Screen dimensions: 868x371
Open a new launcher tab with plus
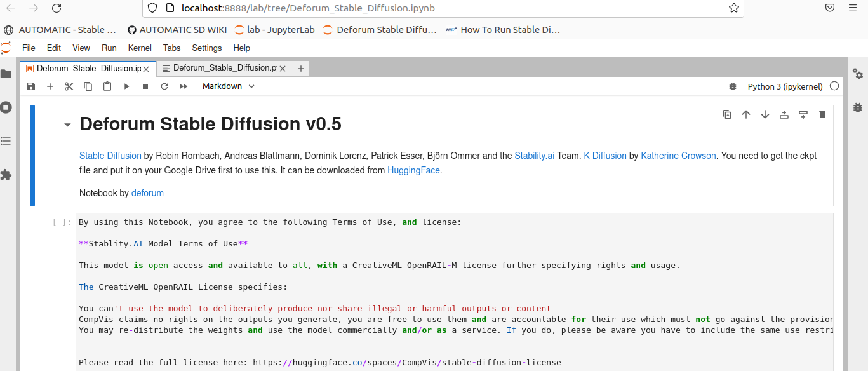[x=301, y=69]
